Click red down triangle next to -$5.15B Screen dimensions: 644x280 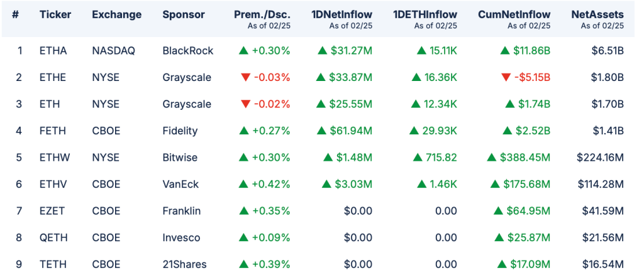[x=506, y=77]
